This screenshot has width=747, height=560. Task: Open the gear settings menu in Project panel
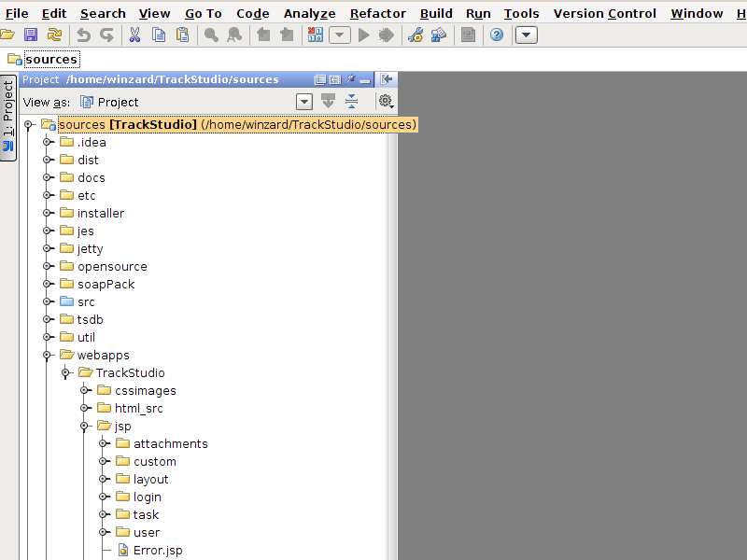tap(386, 101)
